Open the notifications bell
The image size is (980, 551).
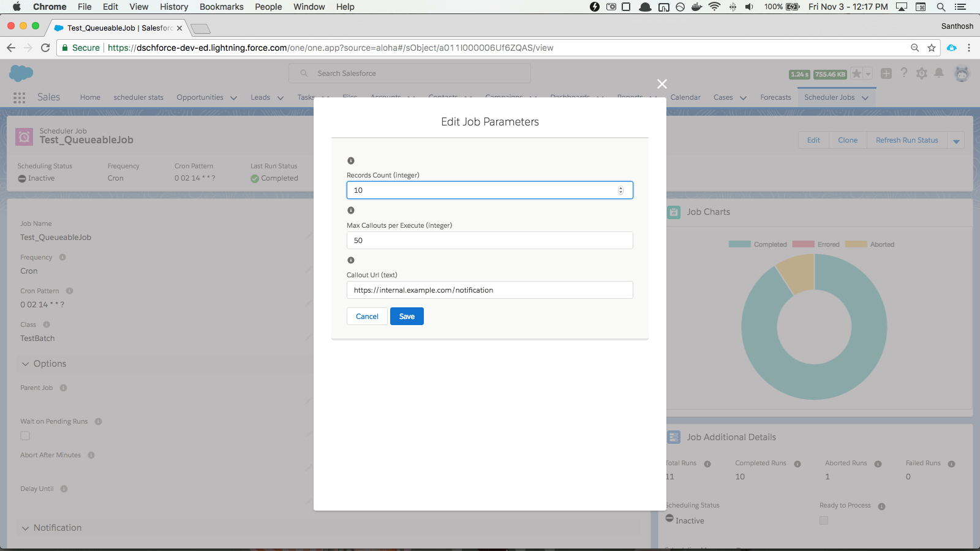click(x=939, y=73)
